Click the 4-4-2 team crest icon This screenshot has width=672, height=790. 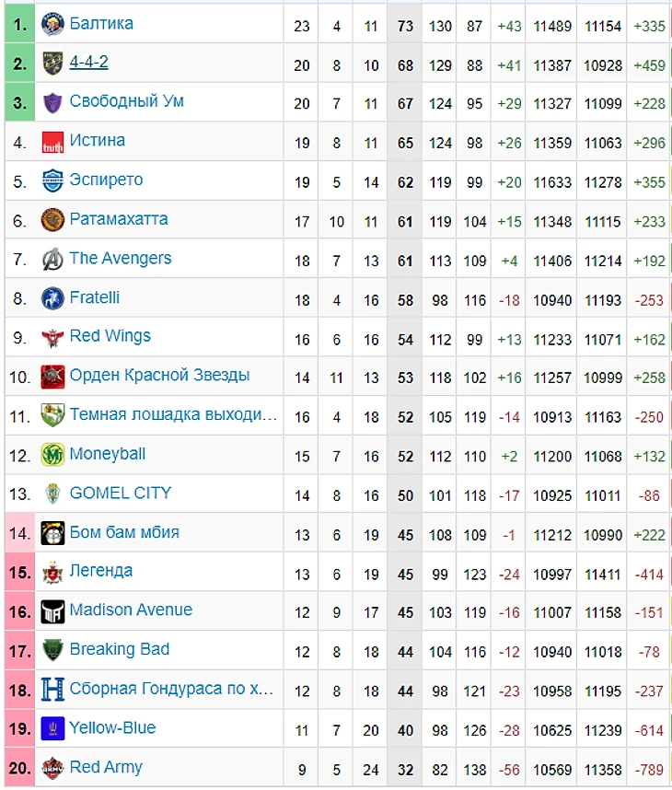pos(52,64)
